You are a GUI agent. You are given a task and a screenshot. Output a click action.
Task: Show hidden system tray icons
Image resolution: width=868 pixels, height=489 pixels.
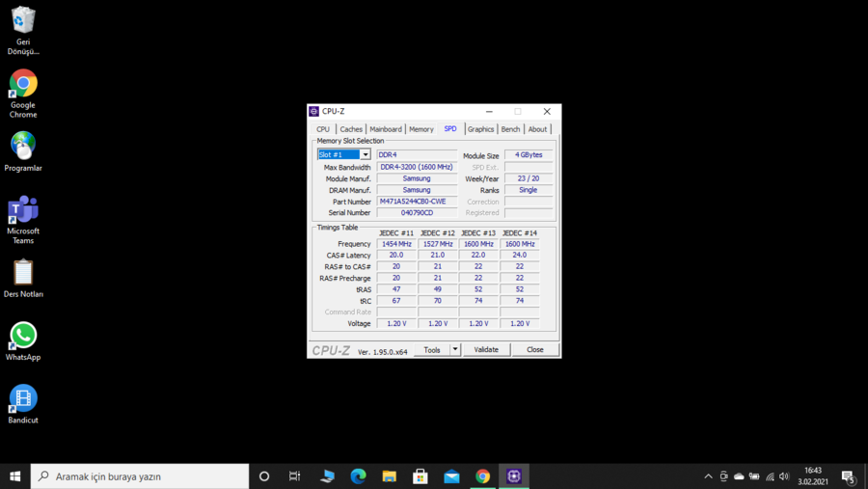tap(708, 476)
